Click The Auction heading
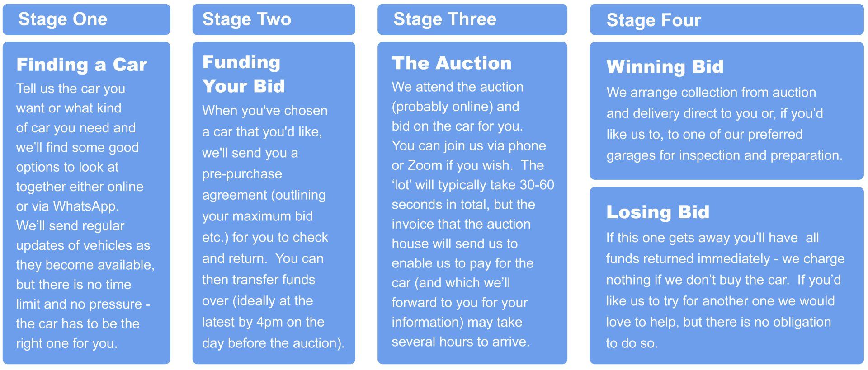Viewport: 868px width, 370px height. click(x=452, y=63)
